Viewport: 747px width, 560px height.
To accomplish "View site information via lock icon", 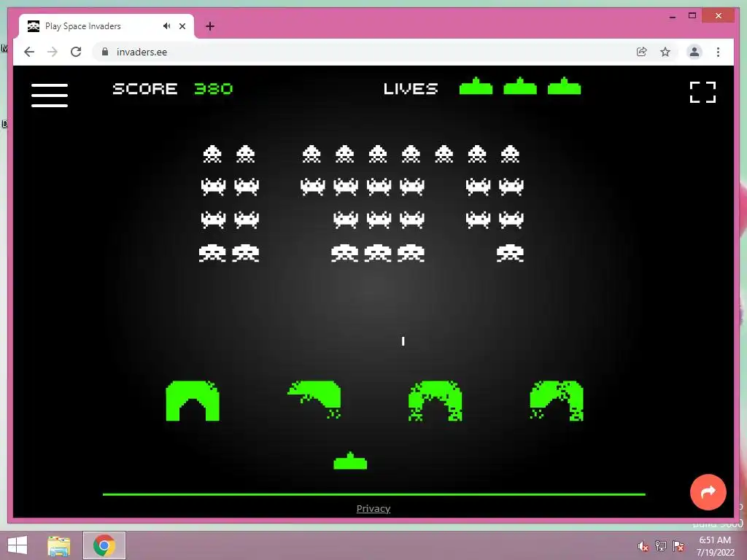I will 105,52.
